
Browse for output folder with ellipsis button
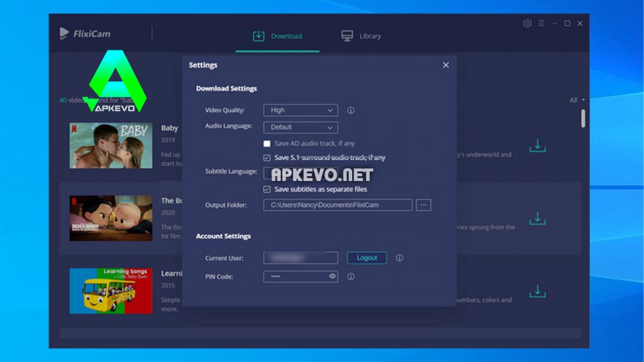tap(423, 205)
